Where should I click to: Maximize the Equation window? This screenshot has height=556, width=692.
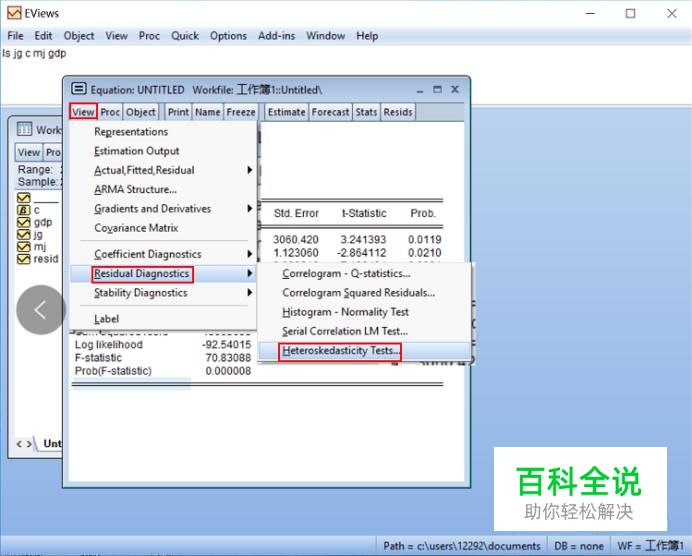coord(437,89)
